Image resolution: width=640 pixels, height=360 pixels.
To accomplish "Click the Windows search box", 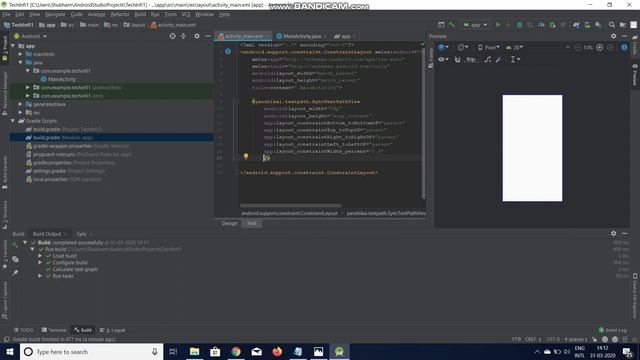I will tap(91, 351).
